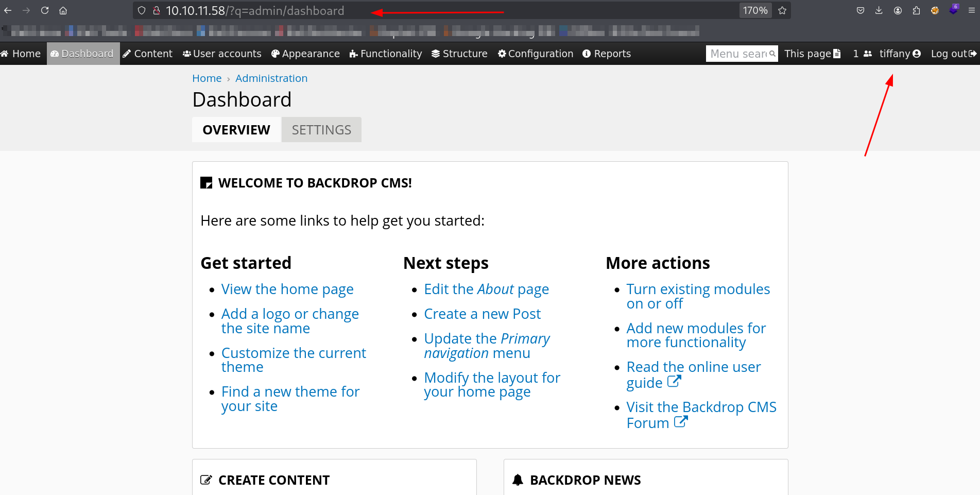
Task: Click the search magnifier icon in menu search
Action: coord(772,54)
